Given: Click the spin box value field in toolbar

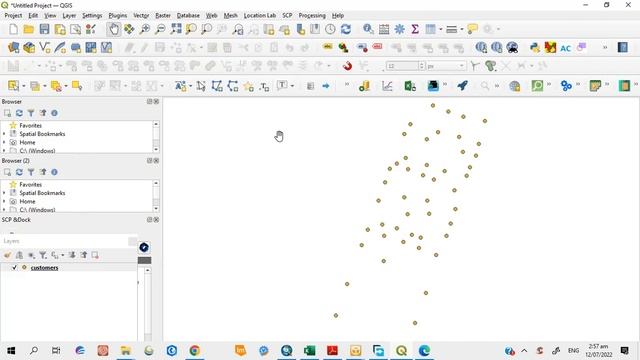Looking at the screenshot, I should pyautogui.click(x=402, y=66).
